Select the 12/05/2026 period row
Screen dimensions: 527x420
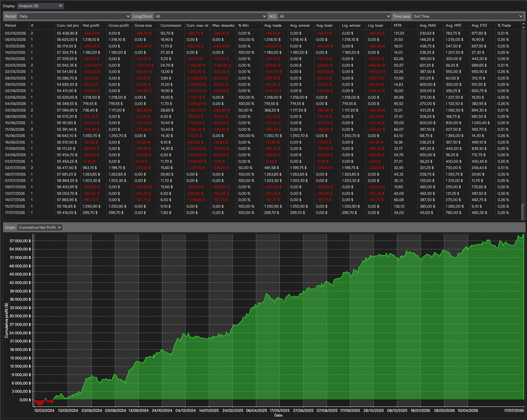262,46
